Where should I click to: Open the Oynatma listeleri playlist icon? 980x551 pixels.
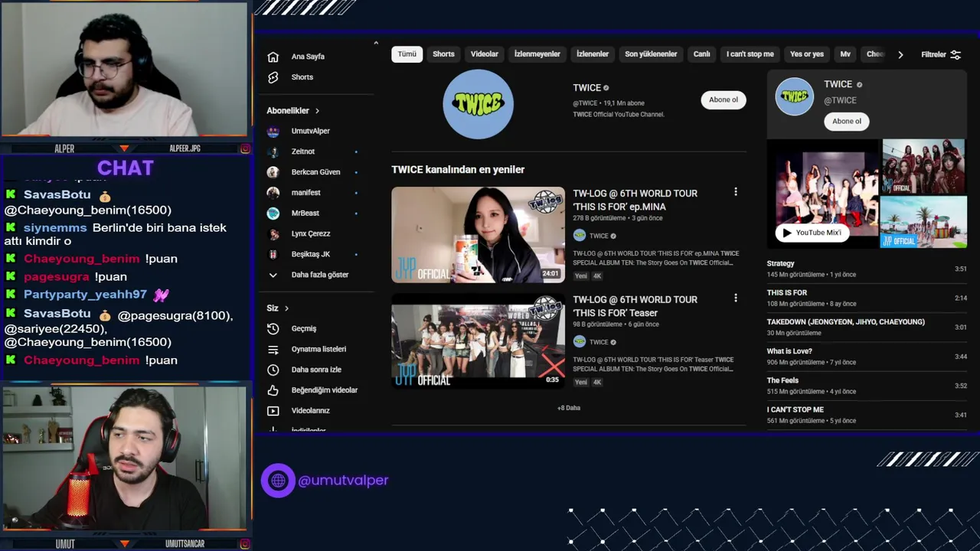273,349
